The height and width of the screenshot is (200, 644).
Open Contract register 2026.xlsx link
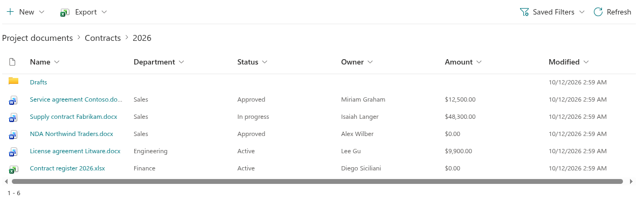pyautogui.click(x=67, y=168)
